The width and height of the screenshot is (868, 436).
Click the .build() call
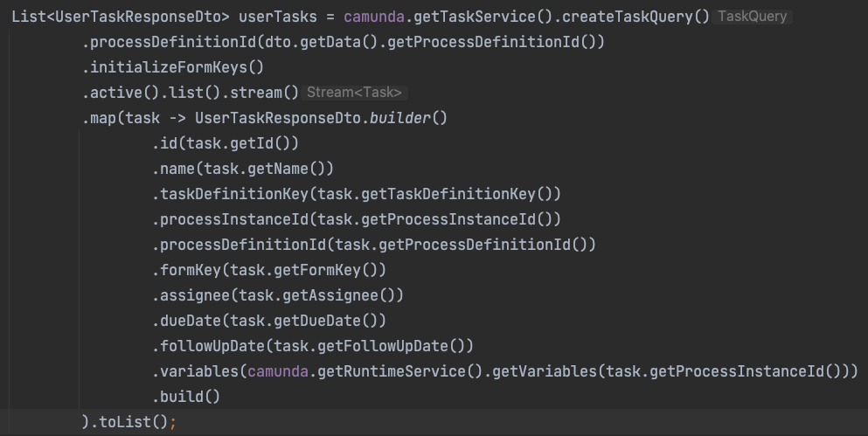pyautogui.click(x=186, y=397)
